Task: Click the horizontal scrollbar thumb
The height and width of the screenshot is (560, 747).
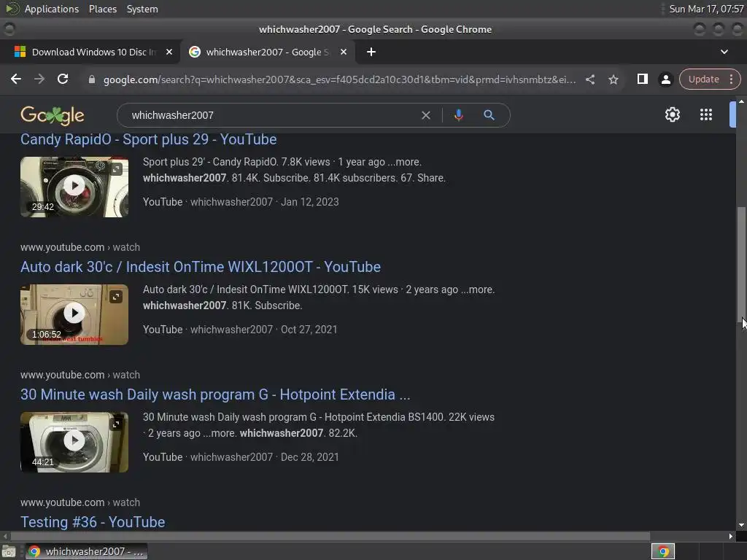Action: [x=330, y=536]
